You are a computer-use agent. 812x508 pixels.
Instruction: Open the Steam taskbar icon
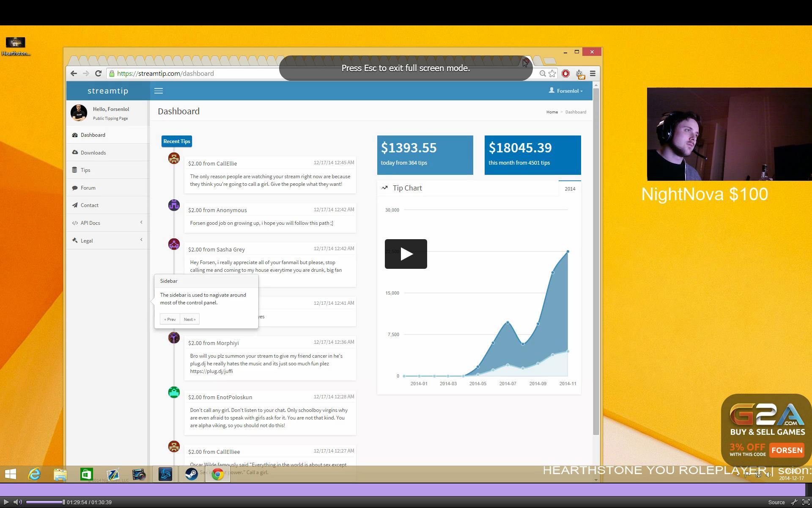(x=192, y=474)
